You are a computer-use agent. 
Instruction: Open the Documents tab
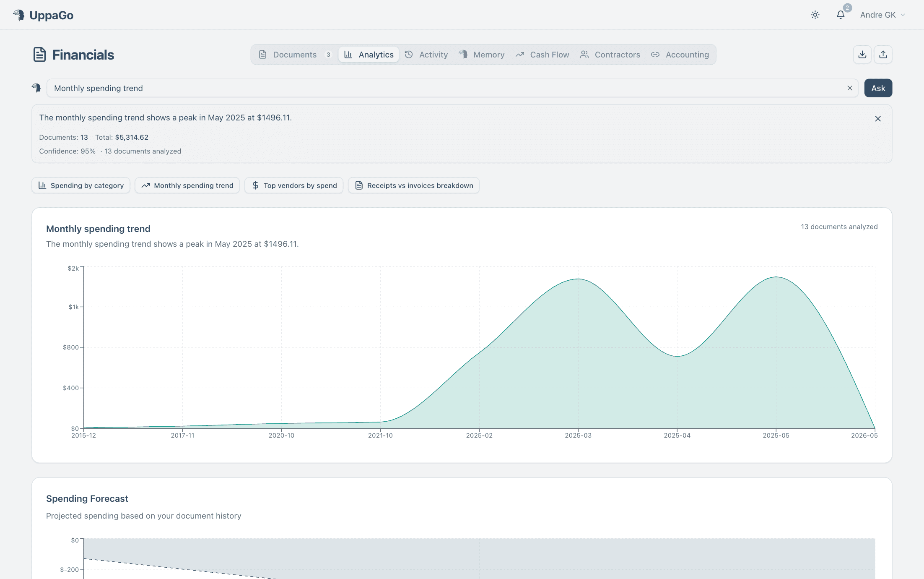click(295, 55)
